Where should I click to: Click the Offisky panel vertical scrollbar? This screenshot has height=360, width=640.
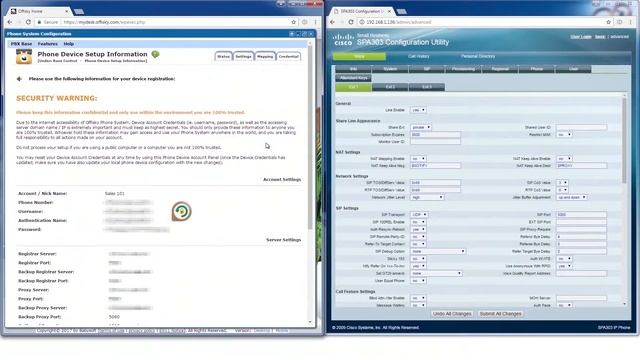[310, 139]
